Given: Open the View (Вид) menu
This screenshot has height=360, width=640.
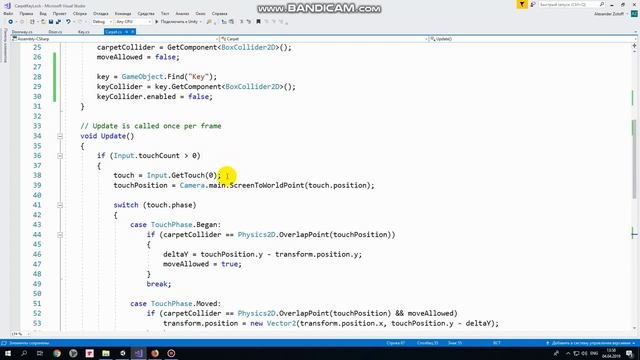Looking at the screenshot, I should click(x=43, y=13).
